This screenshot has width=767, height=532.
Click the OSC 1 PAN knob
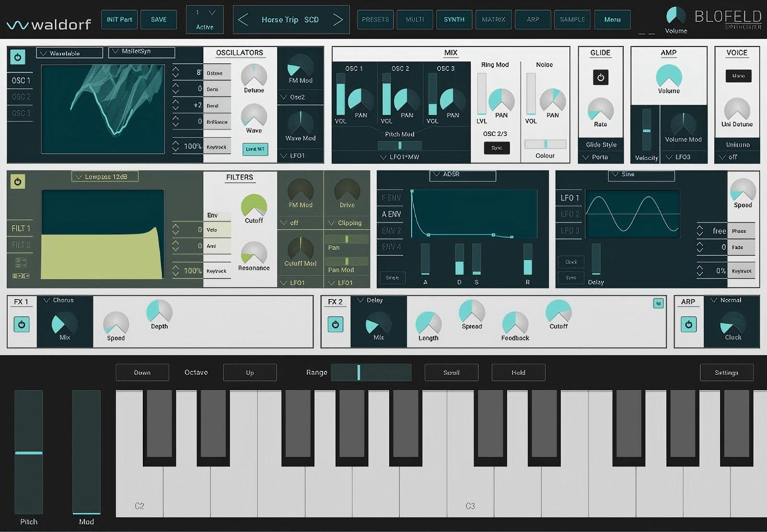coord(360,100)
